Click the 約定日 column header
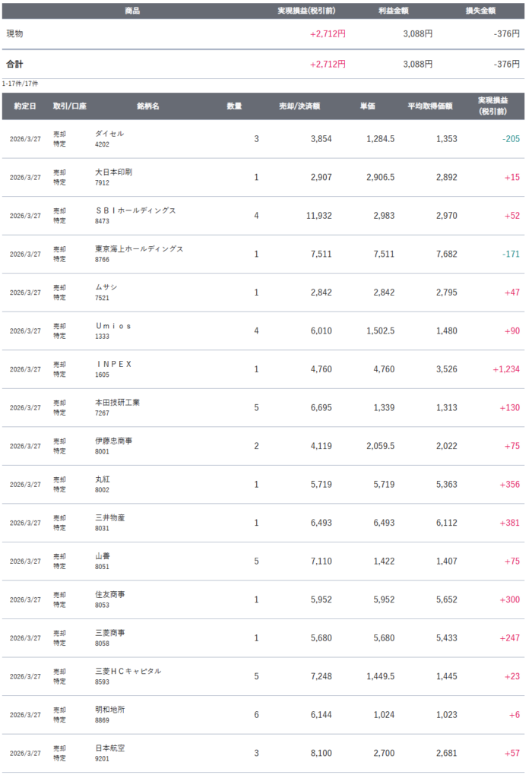Image resolution: width=532 pixels, height=778 pixels. pyautogui.click(x=24, y=106)
